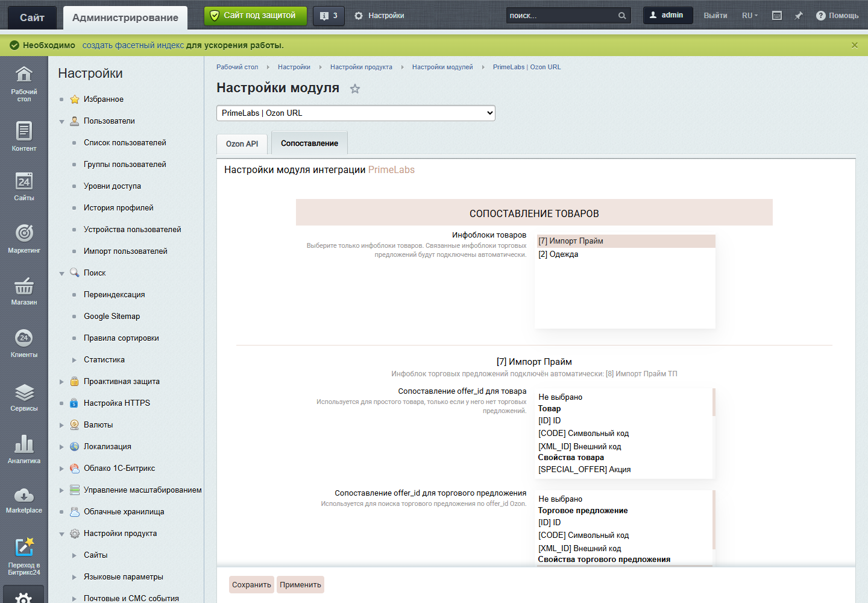Select [7] Импорт Прайм in infoblock list
868x603 pixels.
click(x=626, y=241)
